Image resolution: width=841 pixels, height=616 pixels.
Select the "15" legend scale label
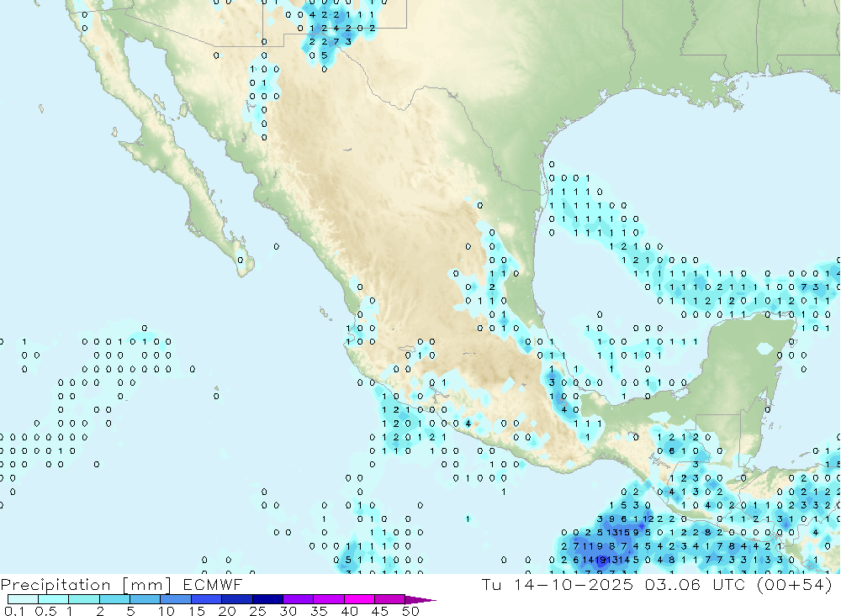click(196, 611)
